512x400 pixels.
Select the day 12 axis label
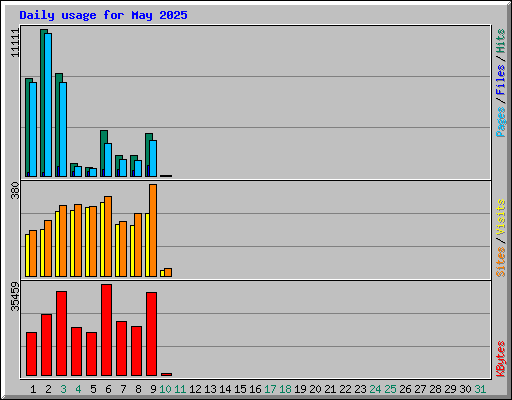pyautogui.click(x=195, y=389)
